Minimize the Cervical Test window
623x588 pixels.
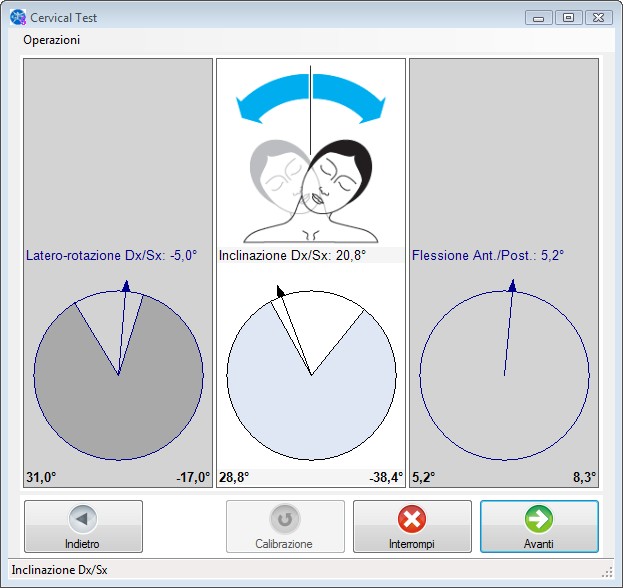tap(539, 18)
